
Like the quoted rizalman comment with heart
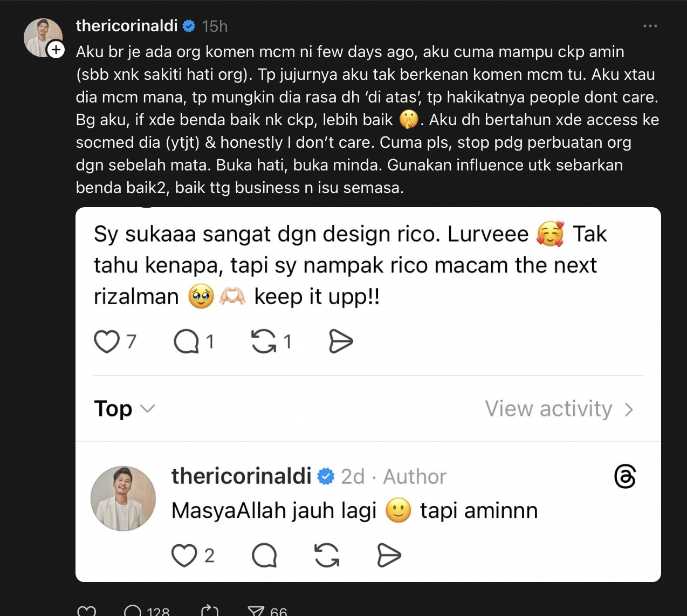107,341
